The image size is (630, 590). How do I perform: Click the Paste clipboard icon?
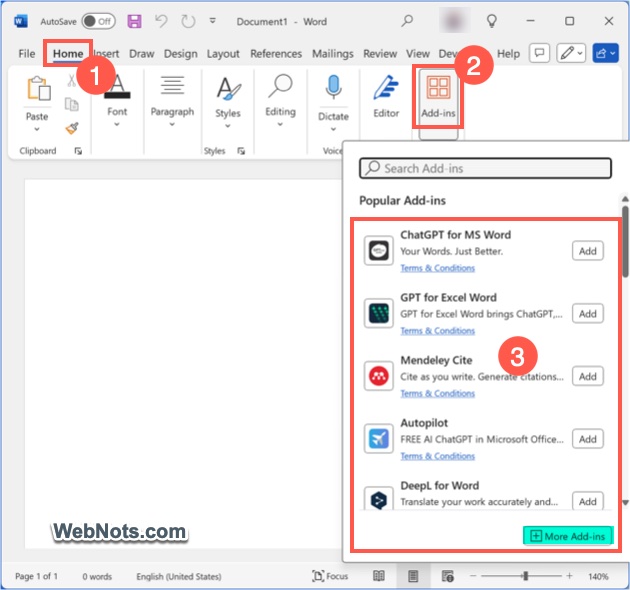(x=39, y=88)
